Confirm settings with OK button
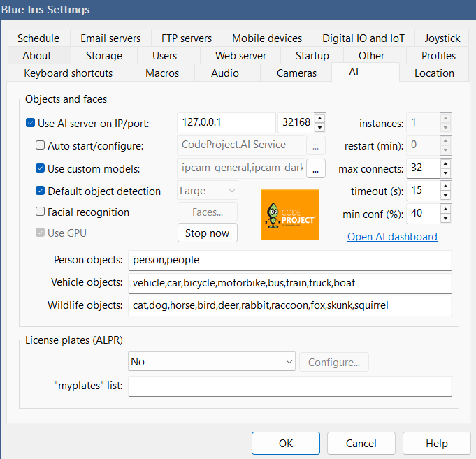This screenshot has height=459, width=476. [285, 443]
